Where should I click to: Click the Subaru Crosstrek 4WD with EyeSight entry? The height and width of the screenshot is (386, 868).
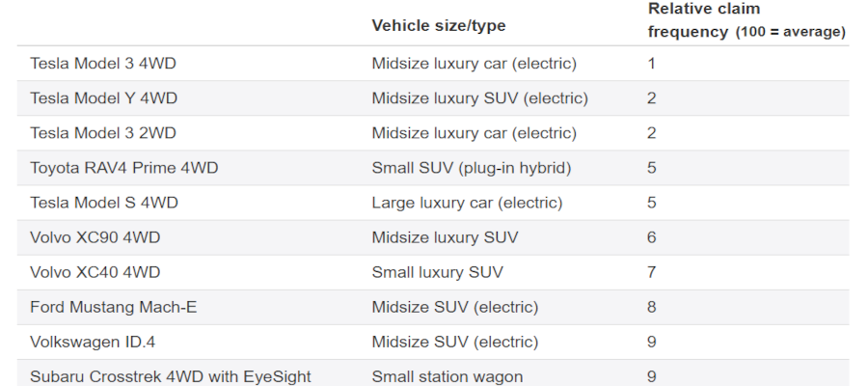click(171, 376)
